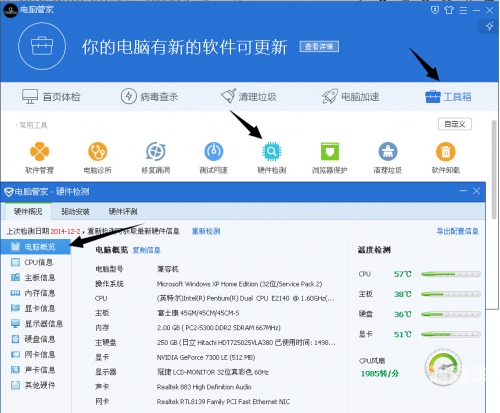Click the CPU temperature bar
The width and height of the screenshot is (500, 413).
coord(451,274)
